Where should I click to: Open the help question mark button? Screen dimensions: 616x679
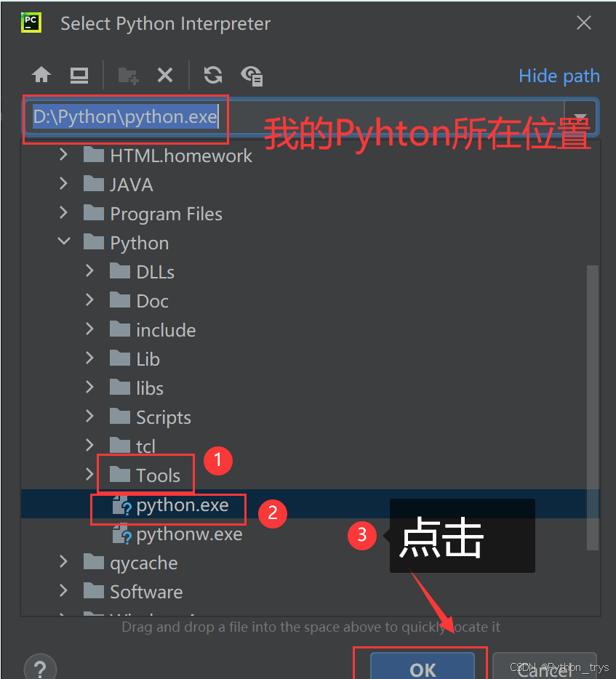tap(40, 668)
